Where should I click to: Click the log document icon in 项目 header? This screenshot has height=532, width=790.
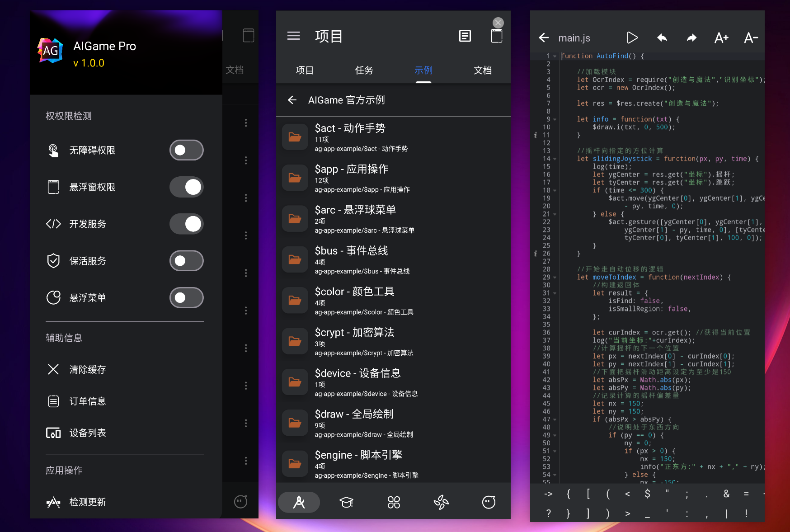[465, 36]
